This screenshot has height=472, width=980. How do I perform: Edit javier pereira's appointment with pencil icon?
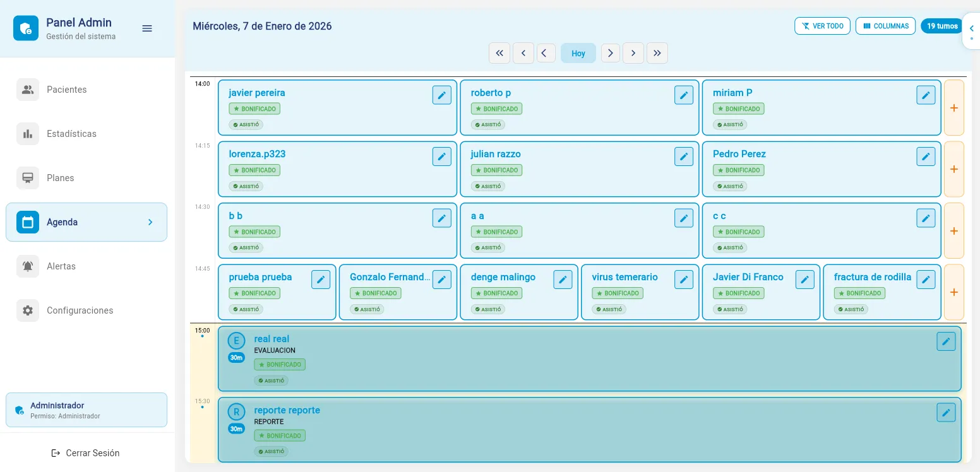442,95
